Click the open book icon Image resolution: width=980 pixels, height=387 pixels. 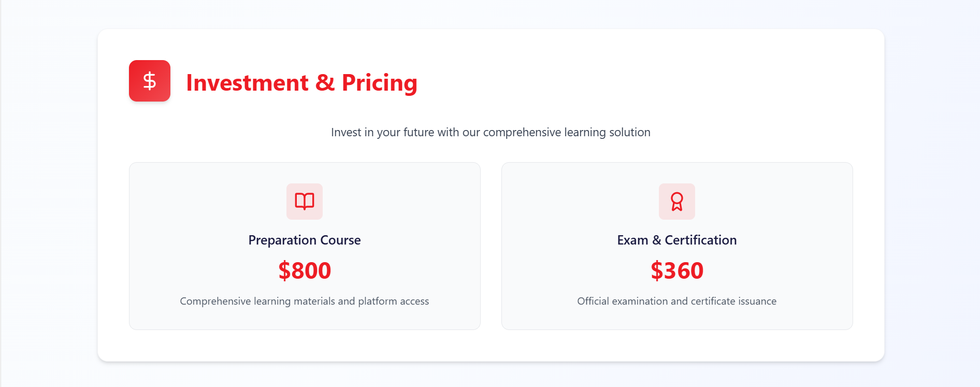coord(305,201)
